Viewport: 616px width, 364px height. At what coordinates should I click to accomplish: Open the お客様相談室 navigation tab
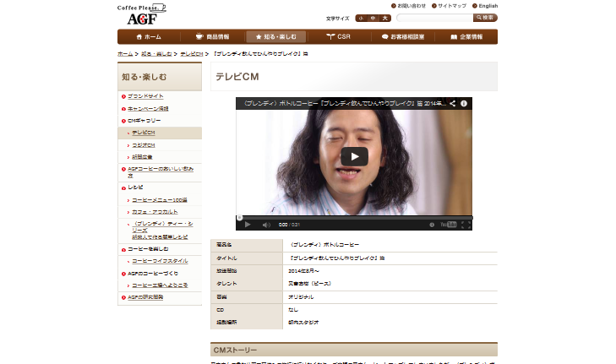tap(403, 37)
